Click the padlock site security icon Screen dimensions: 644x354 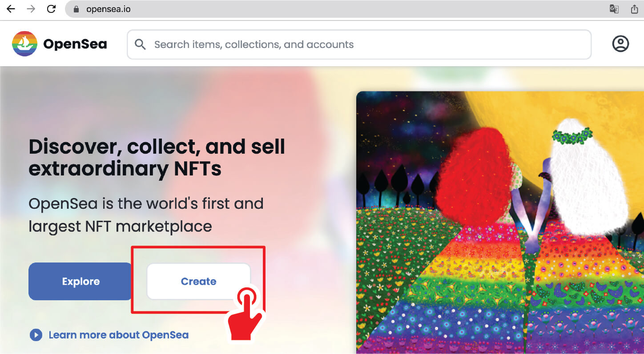76,9
